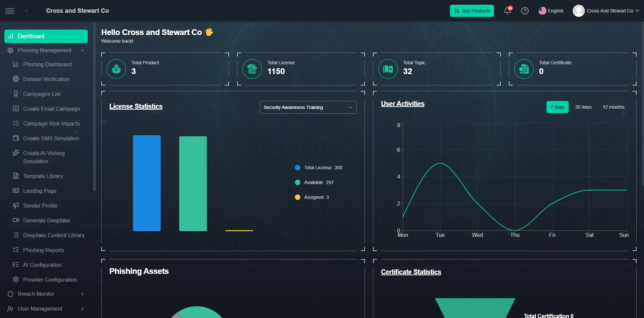
Task: Click the AI Configuration tree icon
Action: click(x=16, y=265)
